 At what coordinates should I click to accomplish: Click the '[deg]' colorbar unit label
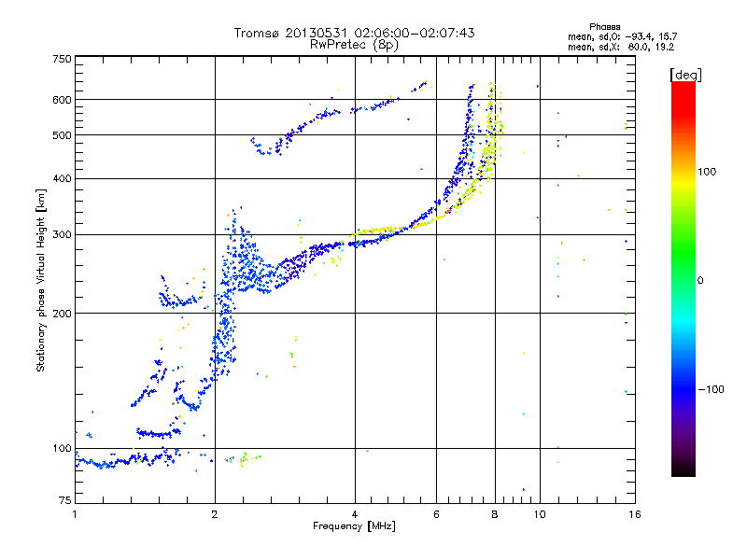click(685, 75)
